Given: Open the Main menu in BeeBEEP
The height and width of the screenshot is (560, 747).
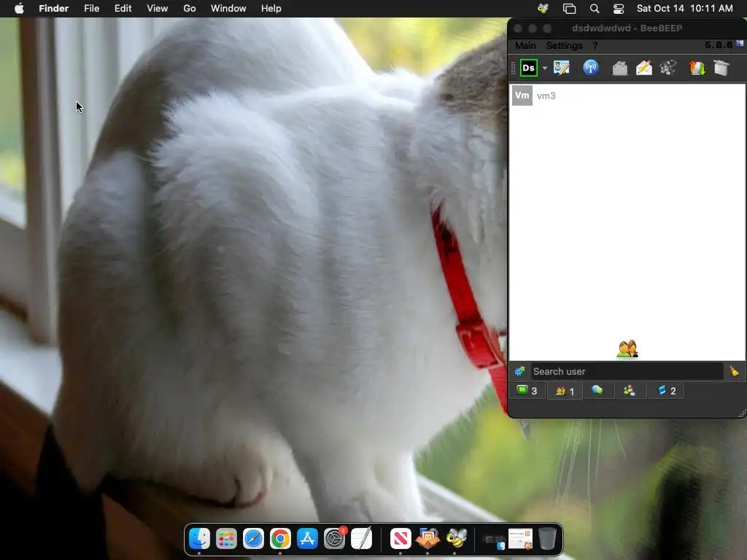Looking at the screenshot, I should point(525,45).
